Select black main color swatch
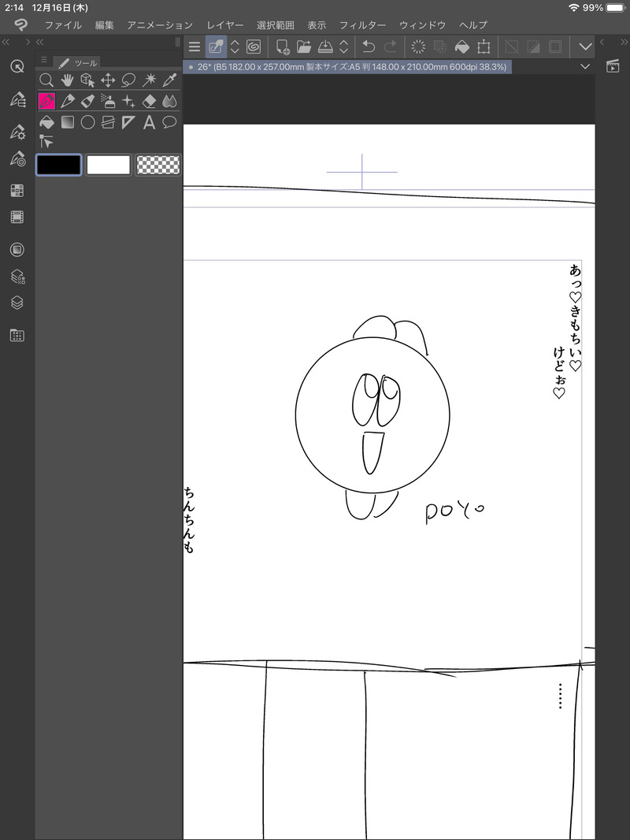Viewport: 630px width, 840px height. click(59, 165)
